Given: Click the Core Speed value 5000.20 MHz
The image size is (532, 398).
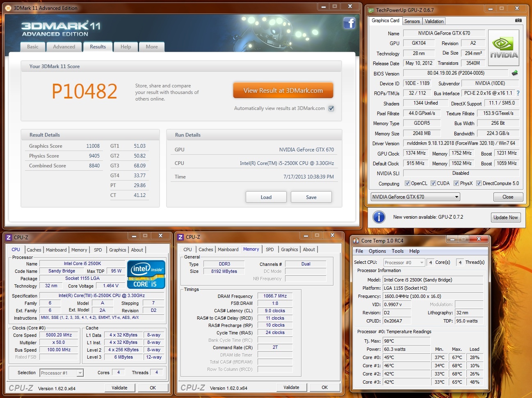Looking at the screenshot, I should (59, 335).
